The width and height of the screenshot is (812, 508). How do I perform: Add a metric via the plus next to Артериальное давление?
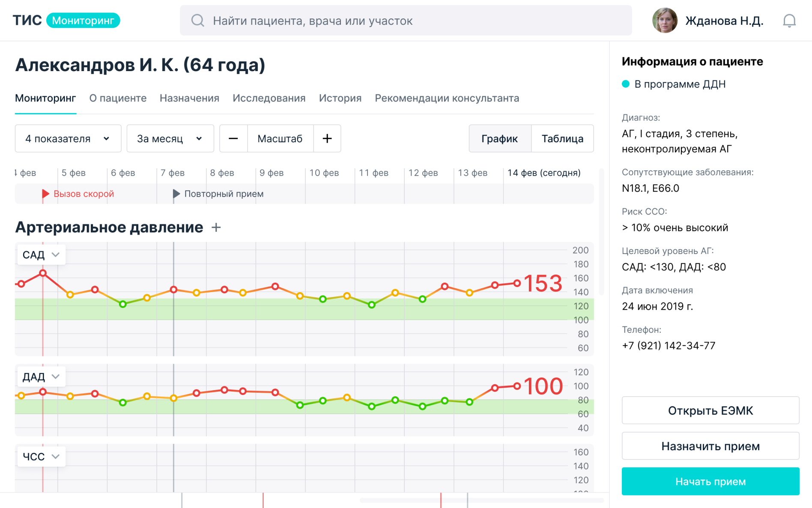tap(216, 227)
